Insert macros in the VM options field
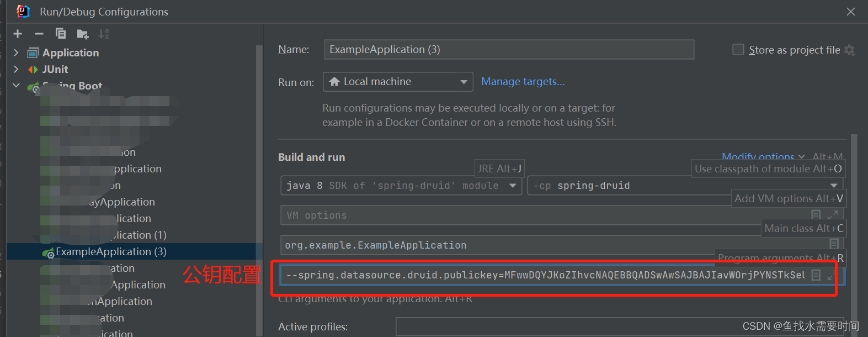The image size is (868, 337). (x=816, y=214)
